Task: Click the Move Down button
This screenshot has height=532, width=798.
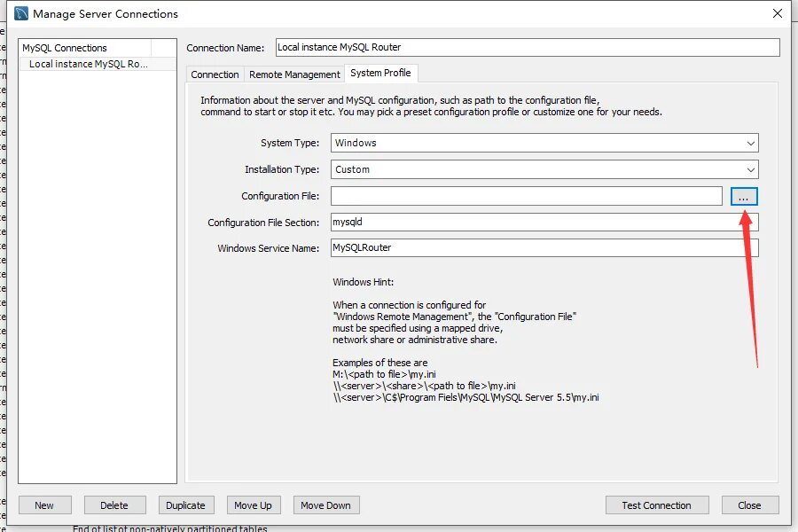Action: [325, 505]
